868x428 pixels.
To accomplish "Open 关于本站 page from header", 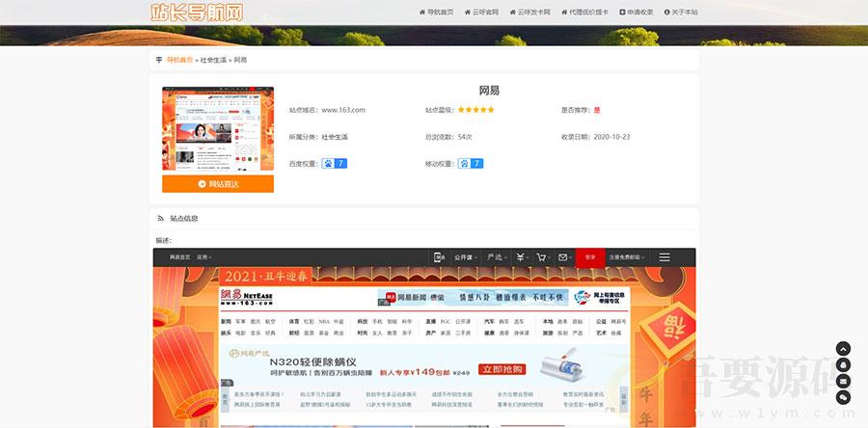I will pos(681,13).
